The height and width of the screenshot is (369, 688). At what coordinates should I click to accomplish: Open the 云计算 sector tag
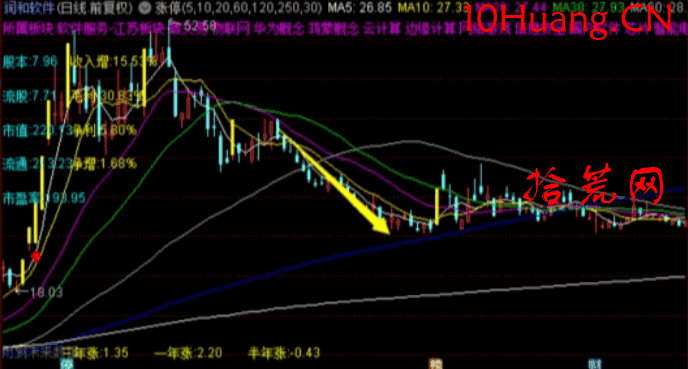click(x=382, y=29)
